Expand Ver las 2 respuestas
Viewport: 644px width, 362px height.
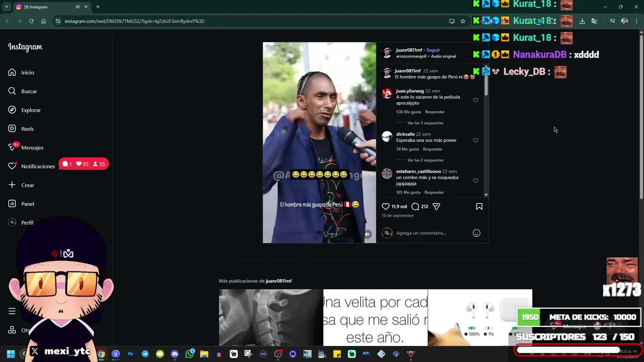click(425, 160)
